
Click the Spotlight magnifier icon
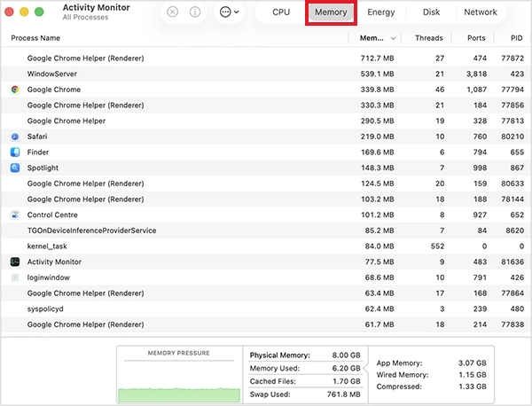(15, 168)
